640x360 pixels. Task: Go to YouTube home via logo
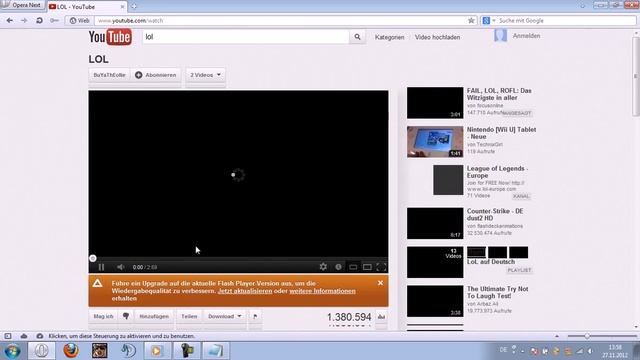click(x=110, y=37)
